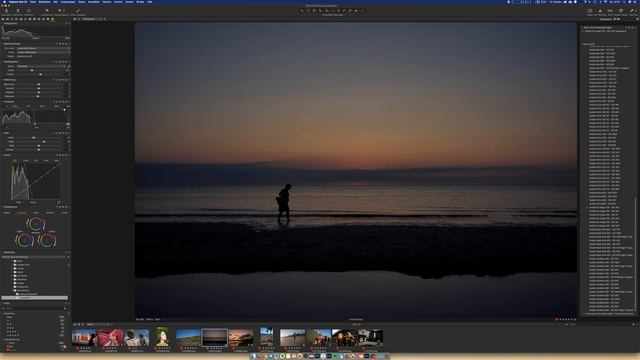Collapse the Basismerkmale tool
The image size is (640, 360).
pyautogui.click(x=2, y=44)
